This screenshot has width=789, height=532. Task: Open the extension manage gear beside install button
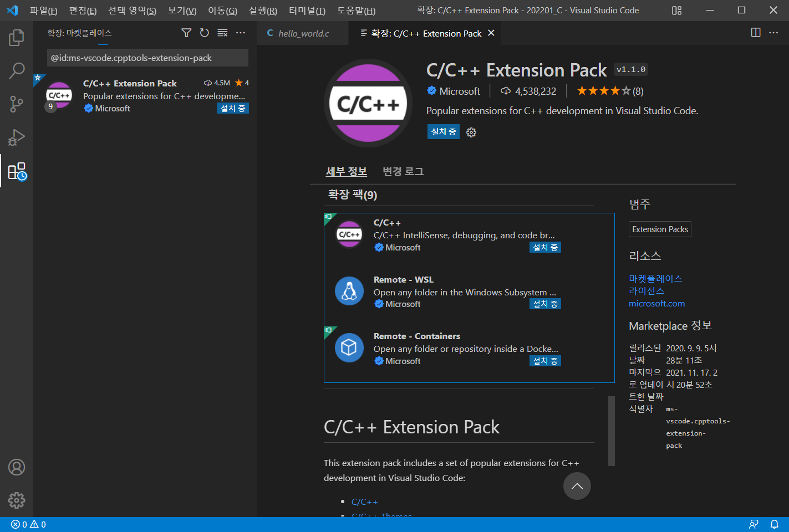[x=471, y=132]
